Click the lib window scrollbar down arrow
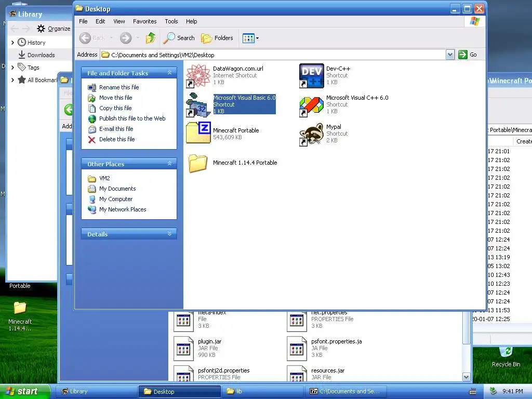This screenshot has height=399, width=532. pos(466,377)
